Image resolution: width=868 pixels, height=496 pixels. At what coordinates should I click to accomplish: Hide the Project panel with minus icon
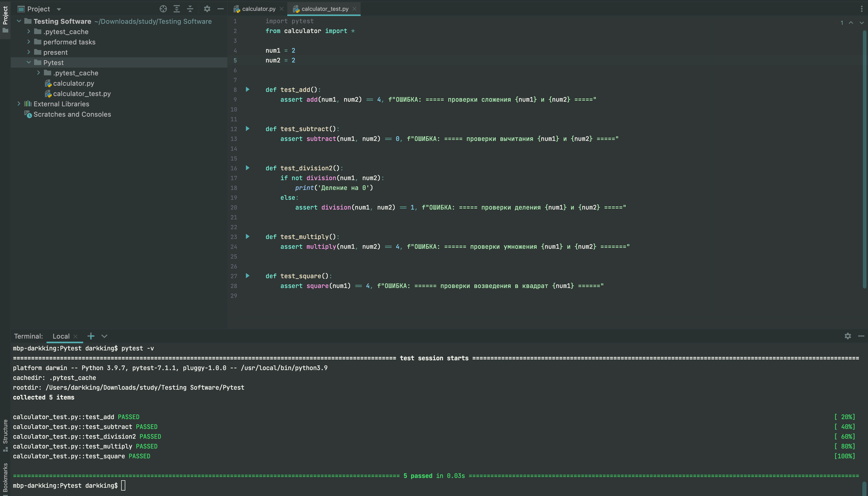[x=221, y=9]
